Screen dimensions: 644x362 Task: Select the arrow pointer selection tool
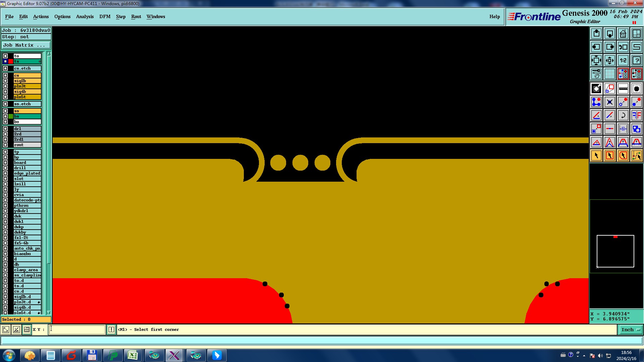(596, 156)
